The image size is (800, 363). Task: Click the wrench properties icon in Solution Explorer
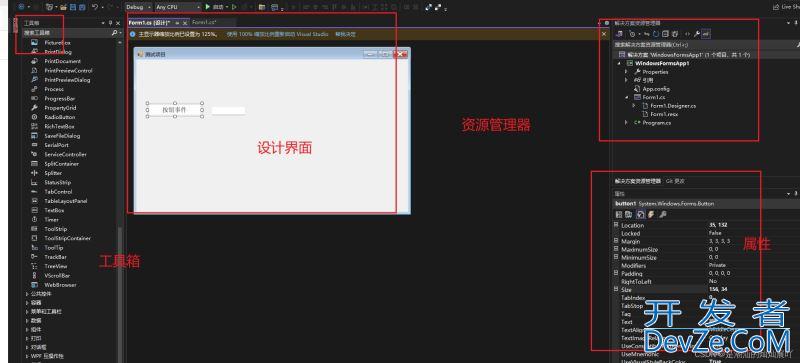pos(696,34)
